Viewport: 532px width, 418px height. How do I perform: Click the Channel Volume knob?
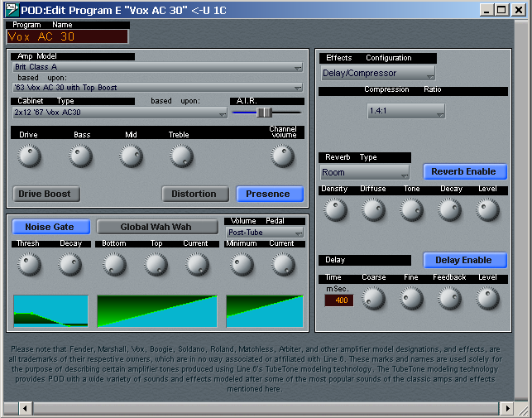[x=283, y=155]
